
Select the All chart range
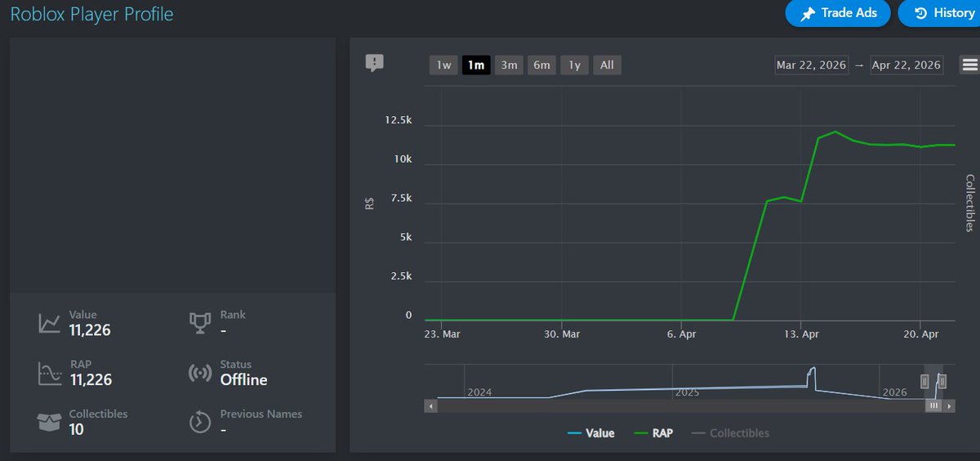point(607,65)
